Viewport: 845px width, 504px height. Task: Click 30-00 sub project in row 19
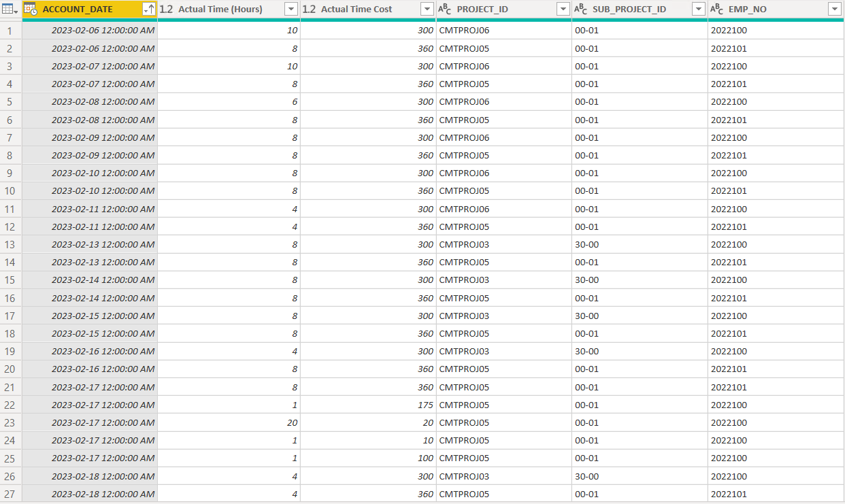(640, 351)
